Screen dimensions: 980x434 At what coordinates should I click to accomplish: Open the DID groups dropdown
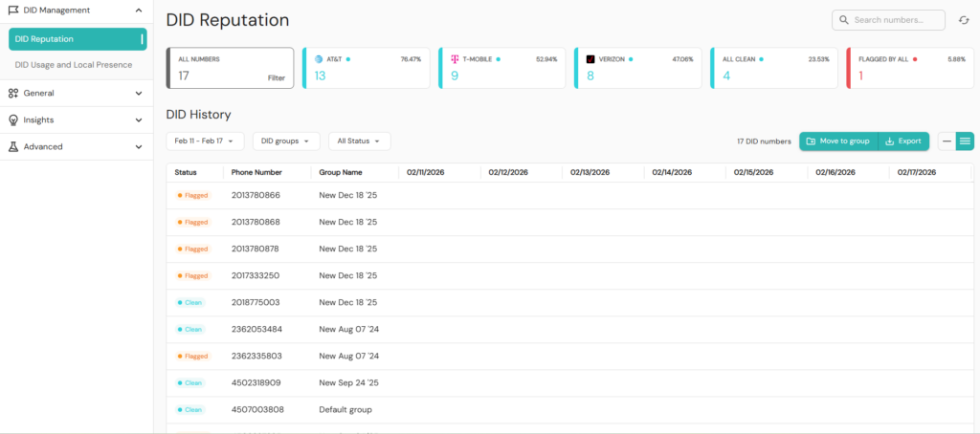click(286, 141)
